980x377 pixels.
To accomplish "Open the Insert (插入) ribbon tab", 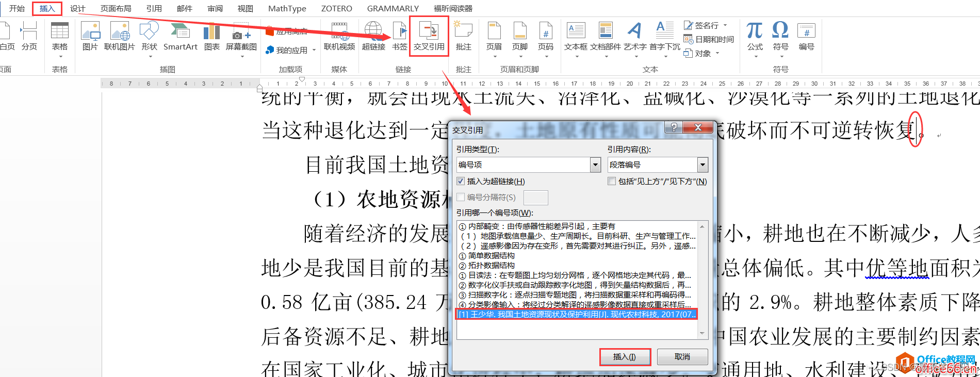I will tap(47, 8).
